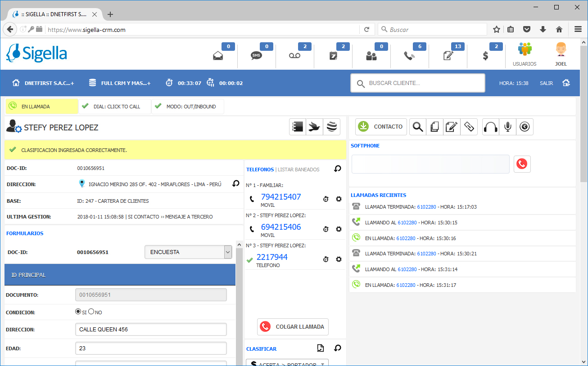Call the number 794215407
The width and height of the screenshot is (588, 366).
[x=281, y=197]
